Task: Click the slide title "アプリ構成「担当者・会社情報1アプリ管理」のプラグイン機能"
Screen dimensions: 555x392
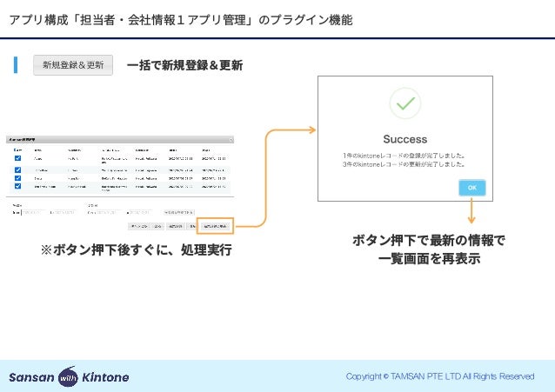Action: (181, 20)
